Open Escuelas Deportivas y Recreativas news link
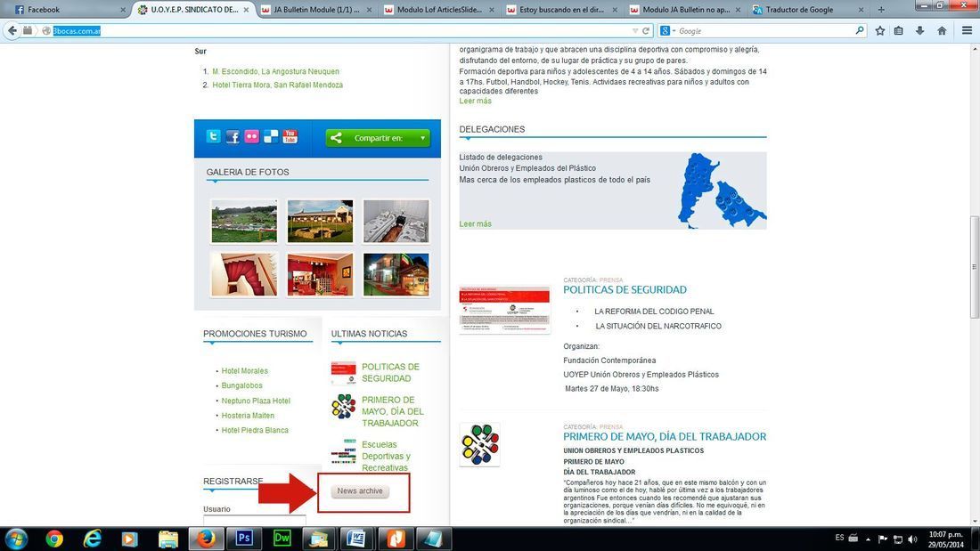This screenshot has height=551, width=980. pos(387,456)
